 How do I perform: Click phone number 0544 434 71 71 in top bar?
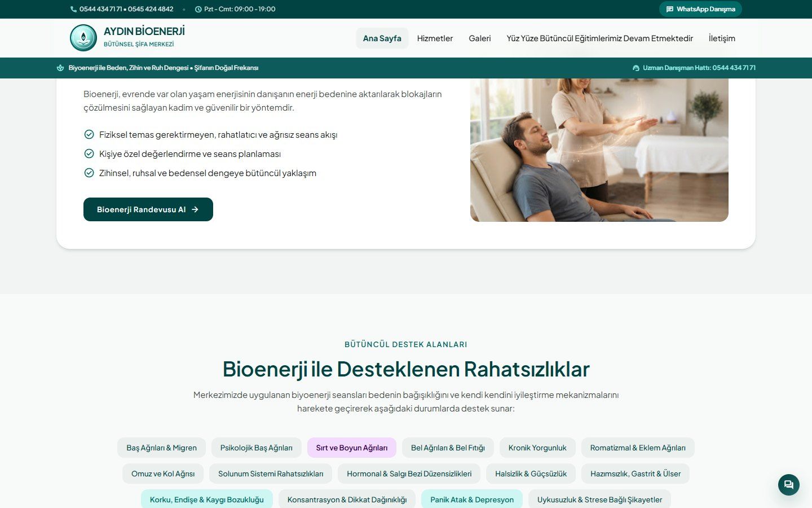(100, 9)
